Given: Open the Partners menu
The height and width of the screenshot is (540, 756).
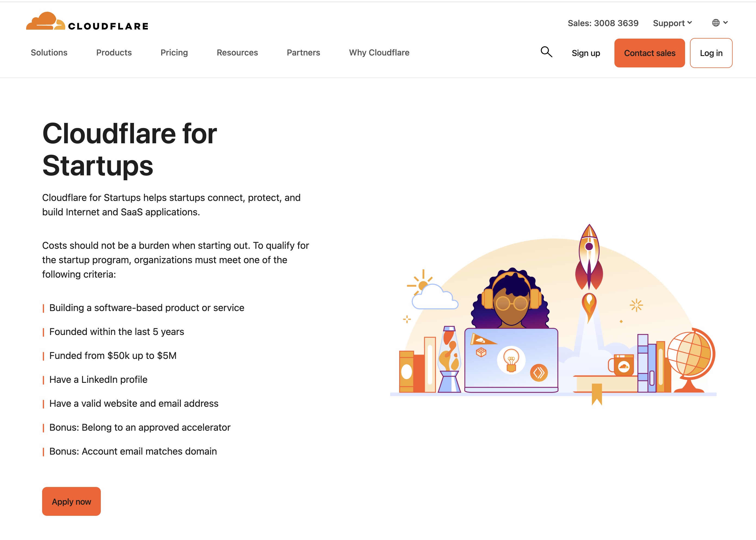Looking at the screenshot, I should (x=303, y=52).
